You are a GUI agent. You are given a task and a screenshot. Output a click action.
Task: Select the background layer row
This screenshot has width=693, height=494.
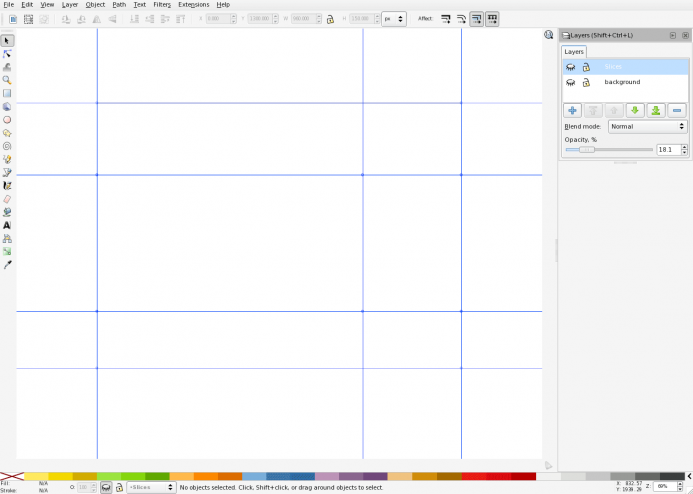point(625,82)
